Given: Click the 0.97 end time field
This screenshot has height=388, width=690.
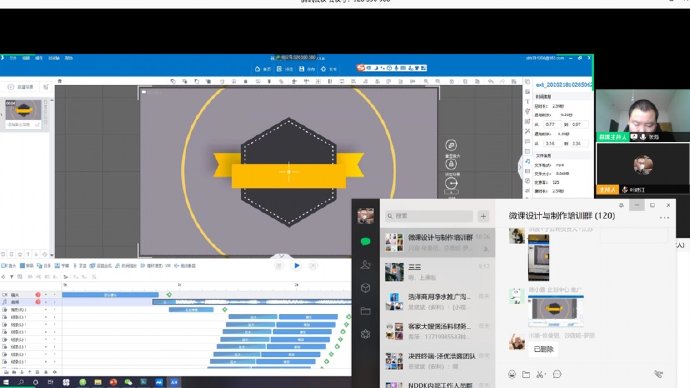Looking at the screenshot, I should [x=579, y=124].
